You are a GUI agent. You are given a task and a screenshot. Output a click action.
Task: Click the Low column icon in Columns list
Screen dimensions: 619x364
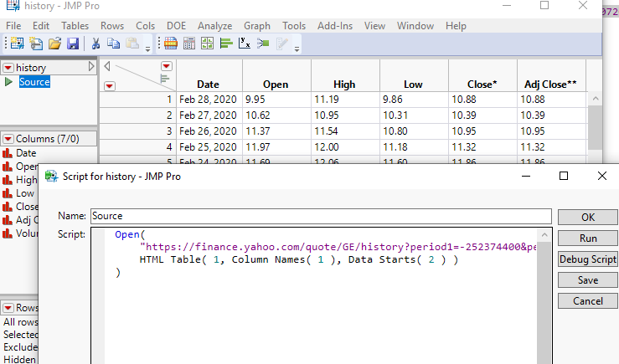8,193
